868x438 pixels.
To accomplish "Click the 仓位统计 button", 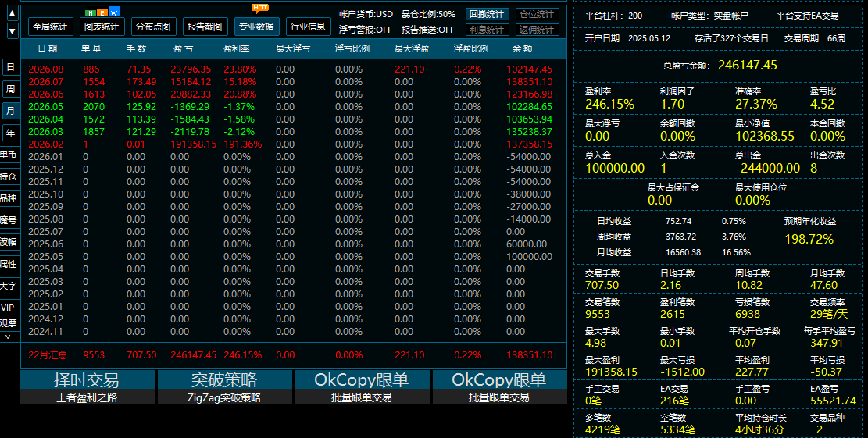I will click(x=537, y=14).
